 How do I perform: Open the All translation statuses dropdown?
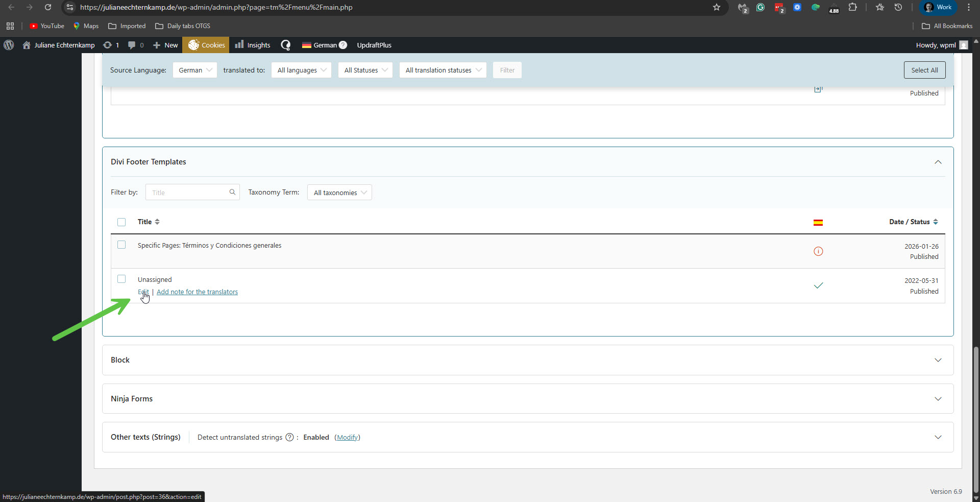pos(443,70)
